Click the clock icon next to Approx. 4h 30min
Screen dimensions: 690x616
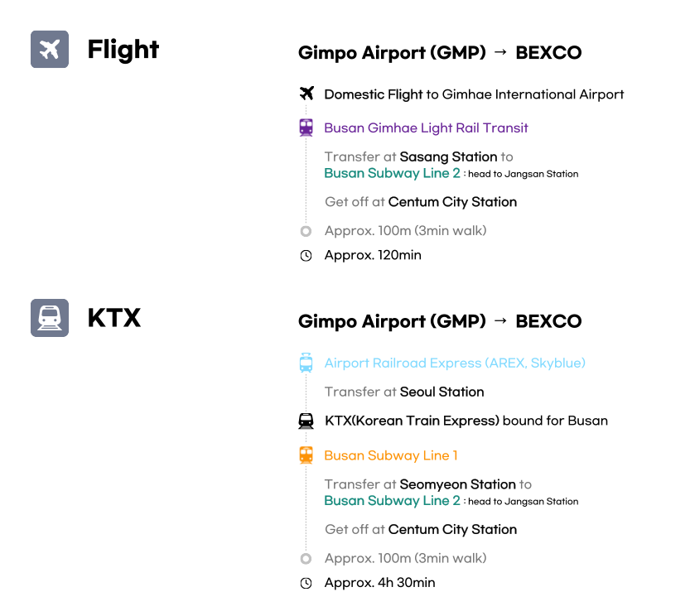(306, 584)
